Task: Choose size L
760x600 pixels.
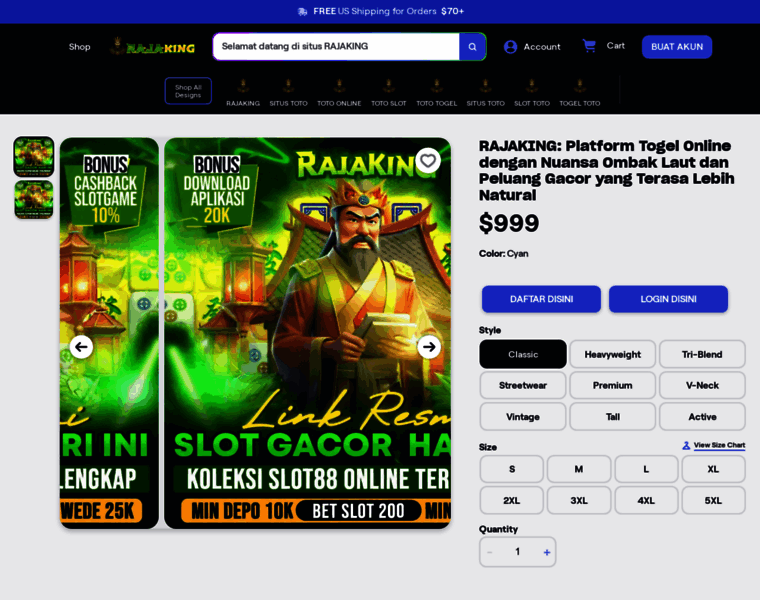Action: (x=646, y=469)
